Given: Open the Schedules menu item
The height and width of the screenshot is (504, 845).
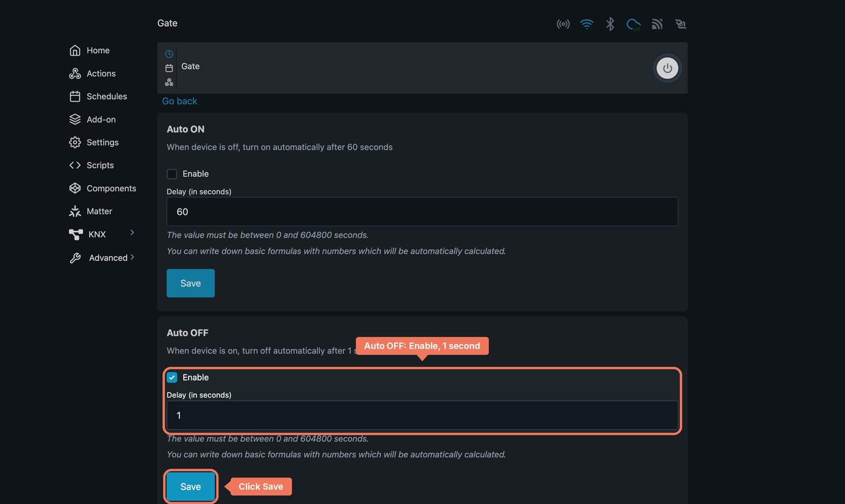Looking at the screenshot, I should tap(98, 97).
